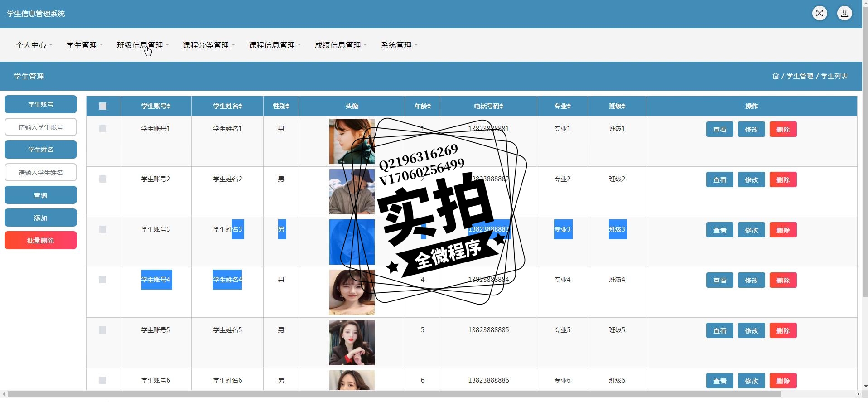This screenshot has height=402, width=868.
Task: Sort by 学生姓名 column arrows
Action: pyautogui.click(x=240, y=106)
